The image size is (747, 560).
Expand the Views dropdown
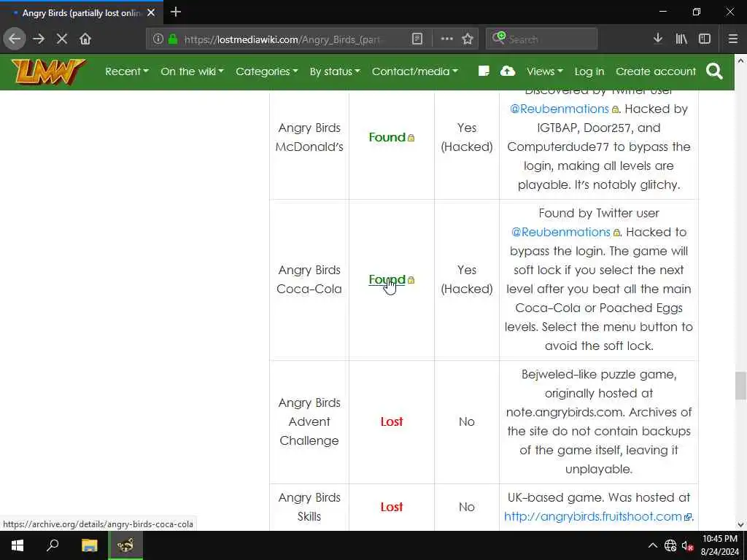click(x=544, y=71)
